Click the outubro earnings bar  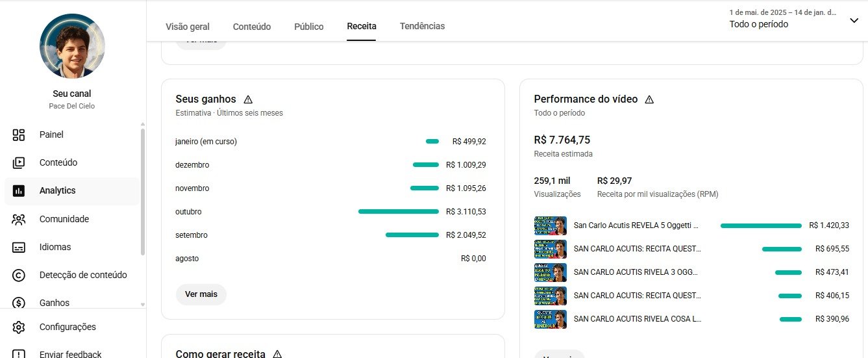399,212
